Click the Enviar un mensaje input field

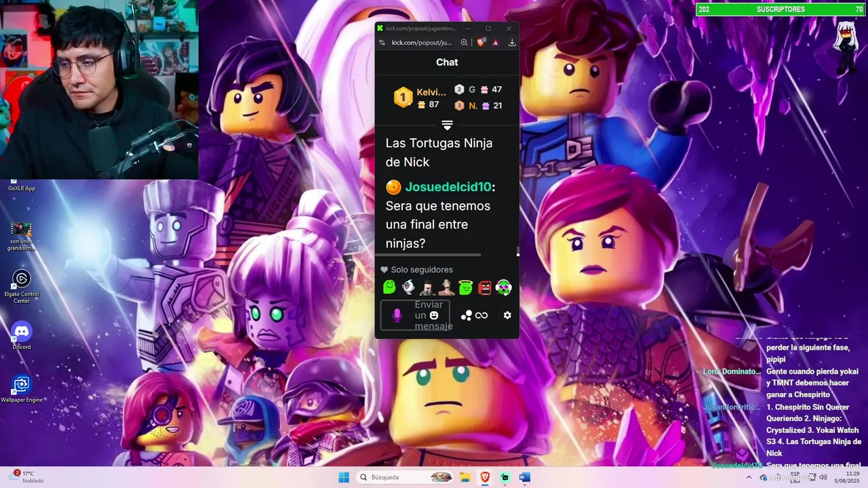(415, 315)
